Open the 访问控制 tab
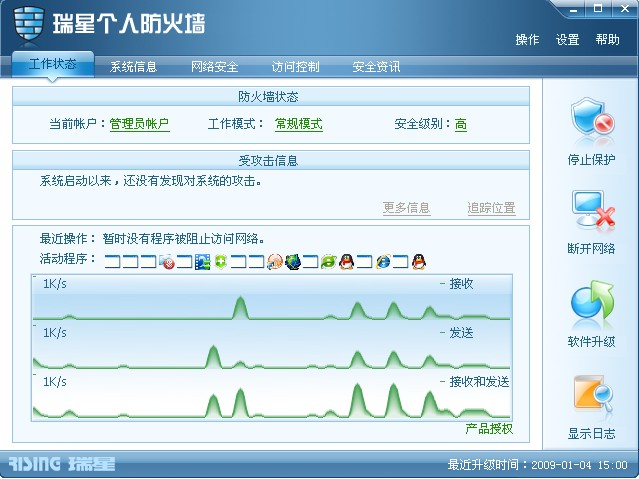639x479 pixels. click(x=295, y=66)
